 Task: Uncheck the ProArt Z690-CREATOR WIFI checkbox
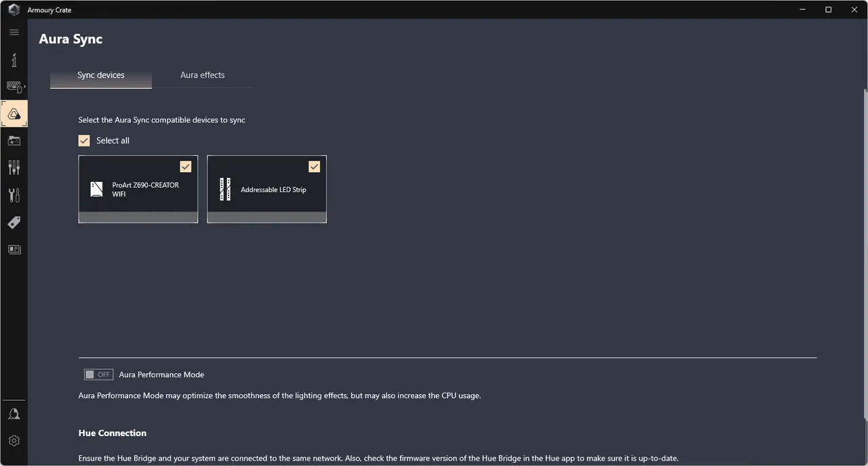pyautogui.click(x=186, y=167)
